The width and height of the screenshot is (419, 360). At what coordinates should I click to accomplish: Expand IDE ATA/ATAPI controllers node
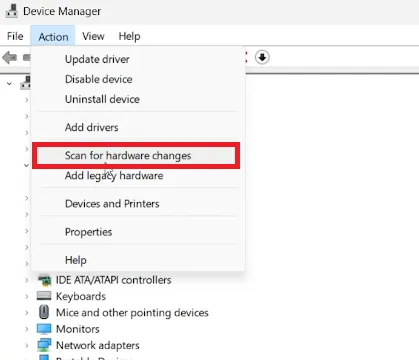pos(27,280)
